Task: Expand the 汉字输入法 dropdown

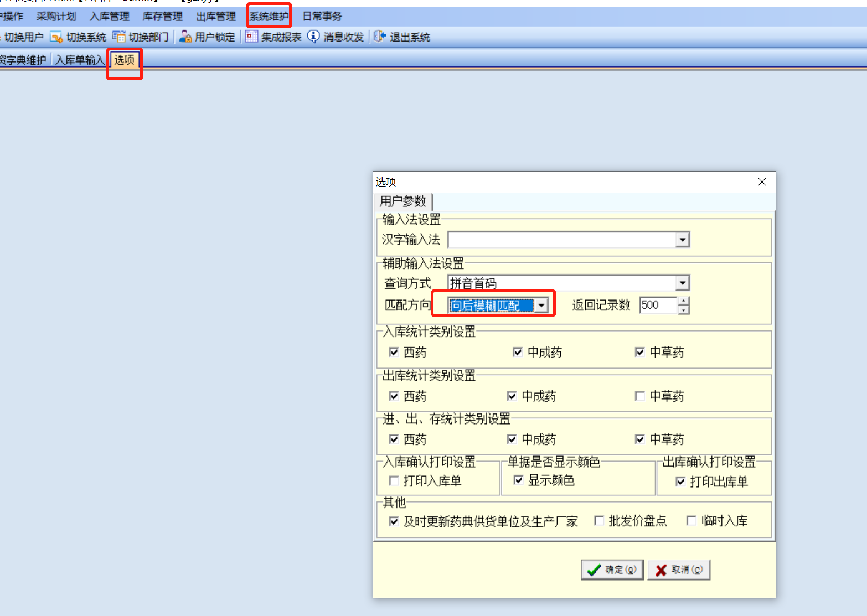Action: 683,240
